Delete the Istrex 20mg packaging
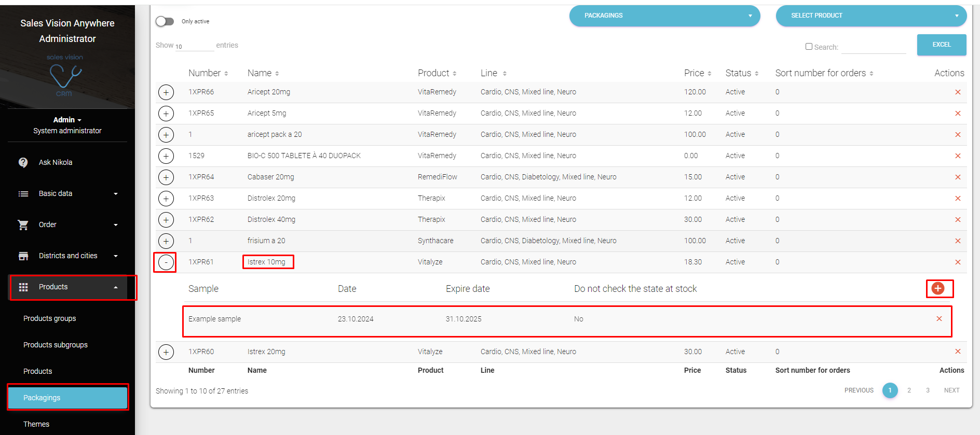The width and height of the screenshot is (980, 435). [x=958, y=352]
